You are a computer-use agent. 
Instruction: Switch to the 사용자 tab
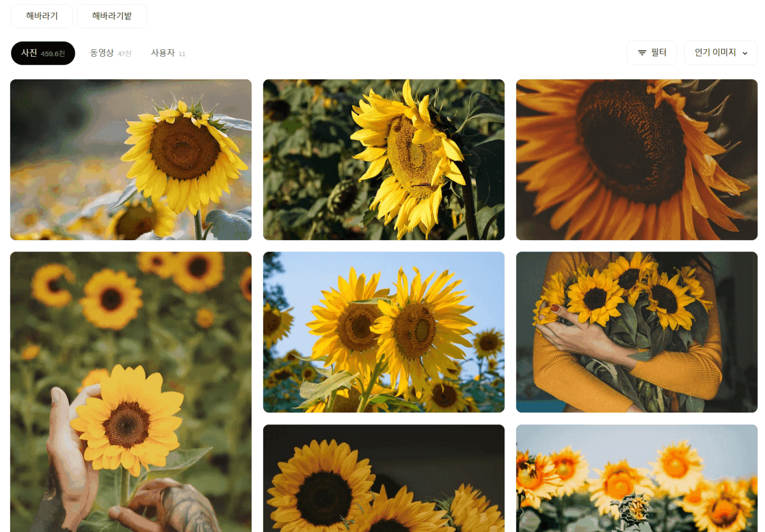[x=168, y=53]
